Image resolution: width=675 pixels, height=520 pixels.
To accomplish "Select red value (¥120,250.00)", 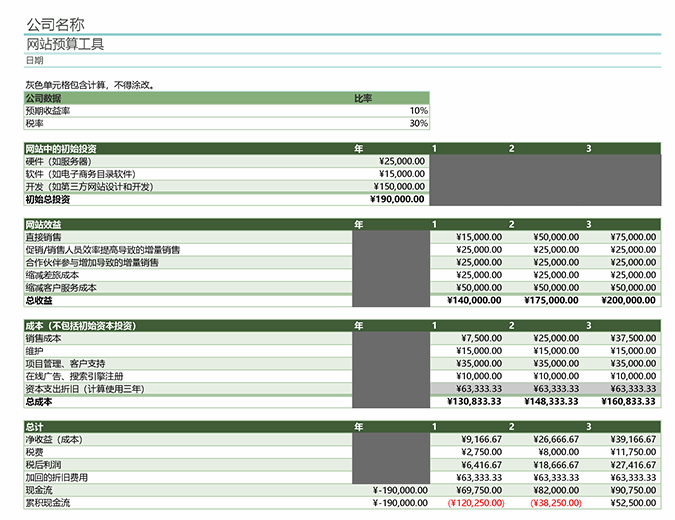I will (x=476, y=502).
